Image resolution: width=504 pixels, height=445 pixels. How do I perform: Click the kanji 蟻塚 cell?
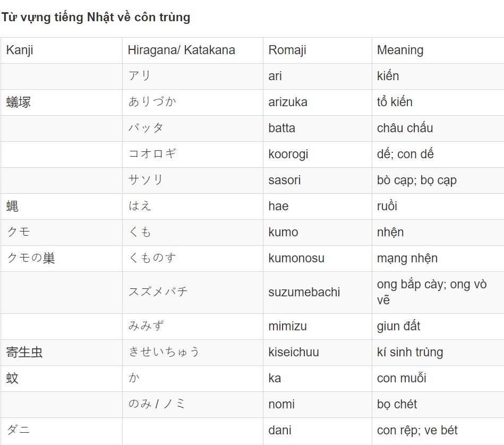click(62, 102)
